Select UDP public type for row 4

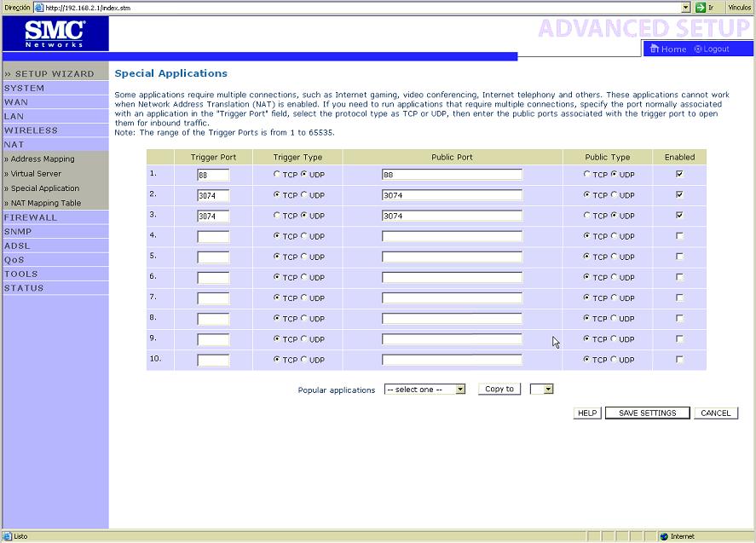pyautogui.click(x=614, y=236)
